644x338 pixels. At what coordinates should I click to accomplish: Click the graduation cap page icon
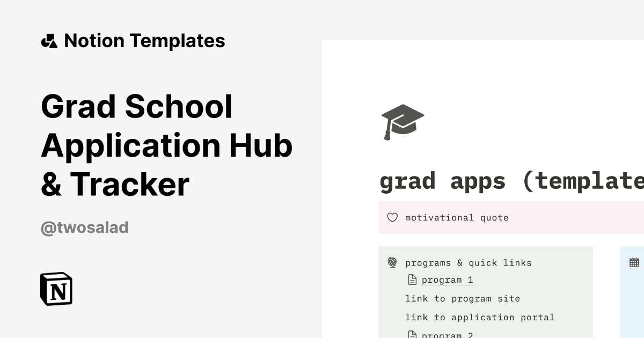tap(403, 122)
